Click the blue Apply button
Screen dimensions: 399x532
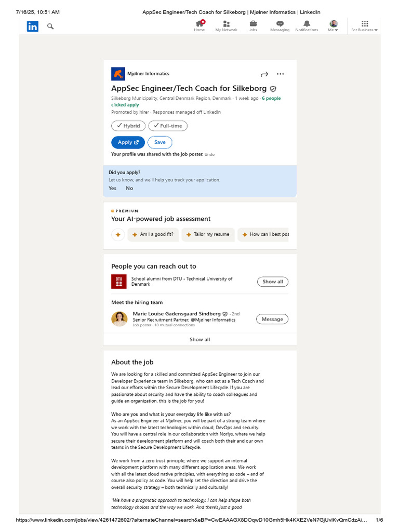(x=128, y=142)
